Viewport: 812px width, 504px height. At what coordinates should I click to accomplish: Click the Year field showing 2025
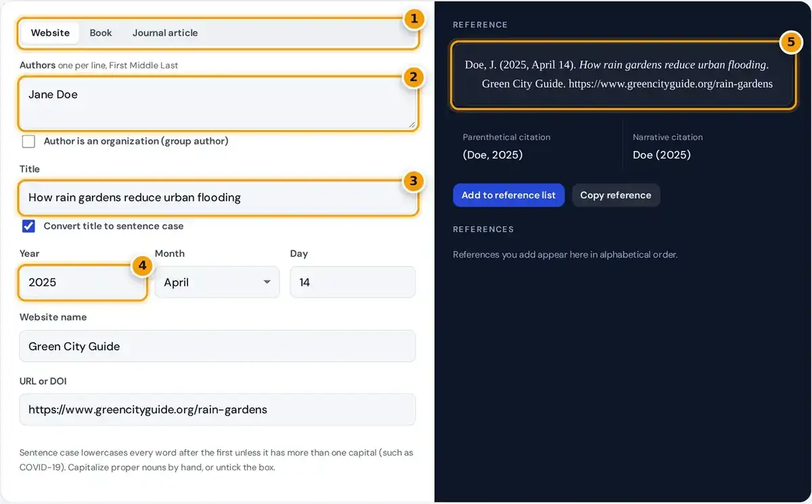point(83,282)
